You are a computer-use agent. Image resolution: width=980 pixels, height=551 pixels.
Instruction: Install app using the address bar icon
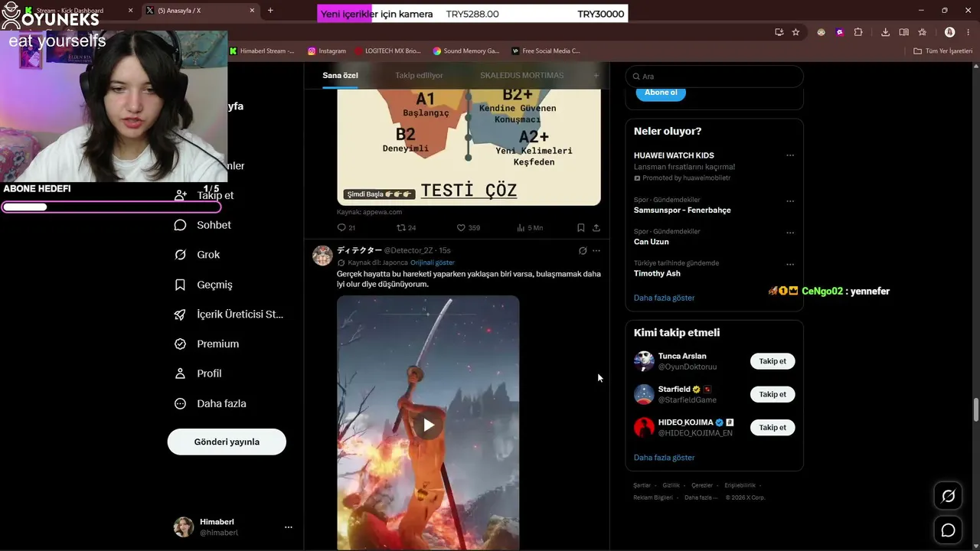[x=779, y=32]
